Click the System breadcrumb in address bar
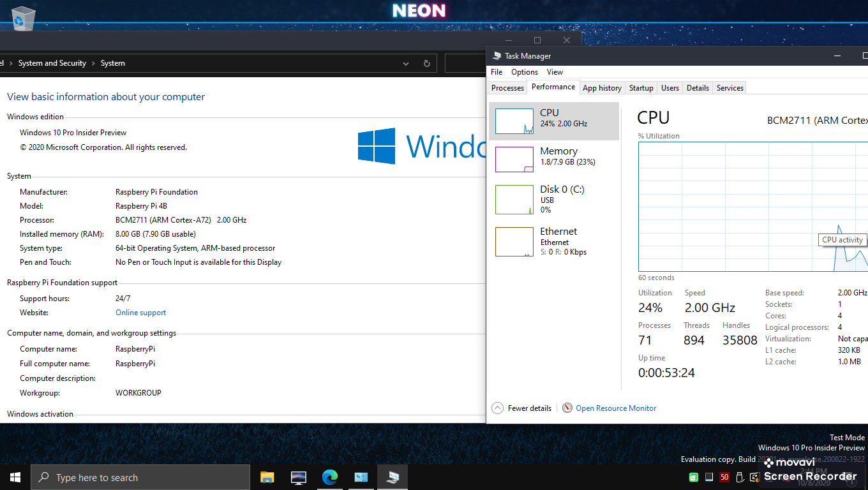The height and width of the screenshot is (490, 868). coord(113,64)
